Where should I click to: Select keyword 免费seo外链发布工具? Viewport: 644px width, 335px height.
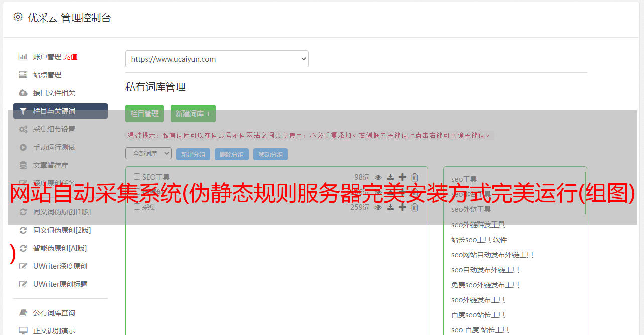tap(485, 285)
